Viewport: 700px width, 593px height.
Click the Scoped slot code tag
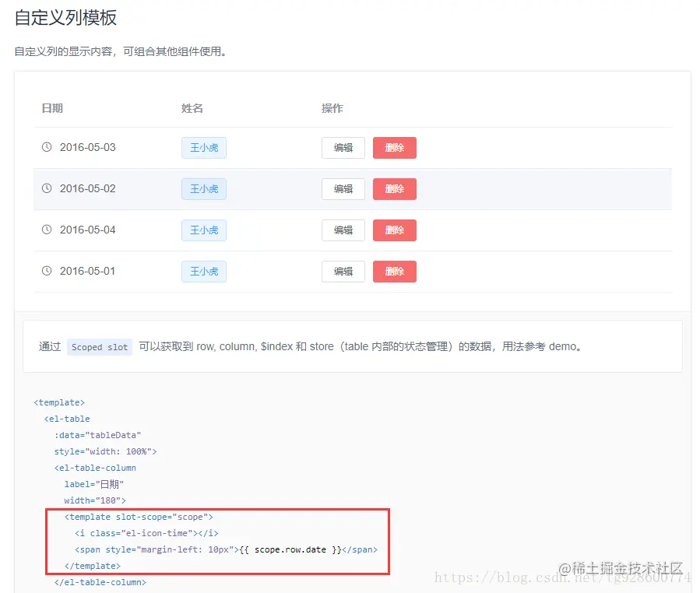tap(100, 347)
